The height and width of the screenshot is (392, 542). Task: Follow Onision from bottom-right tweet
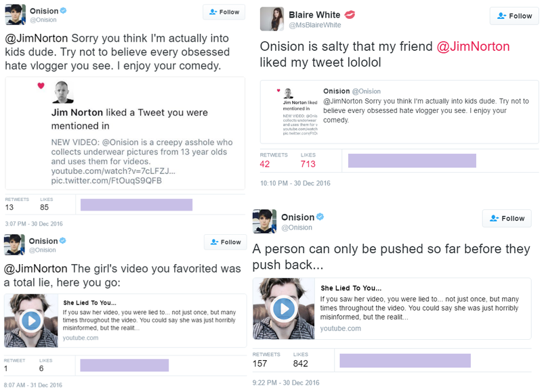click(x=507, y=218)
